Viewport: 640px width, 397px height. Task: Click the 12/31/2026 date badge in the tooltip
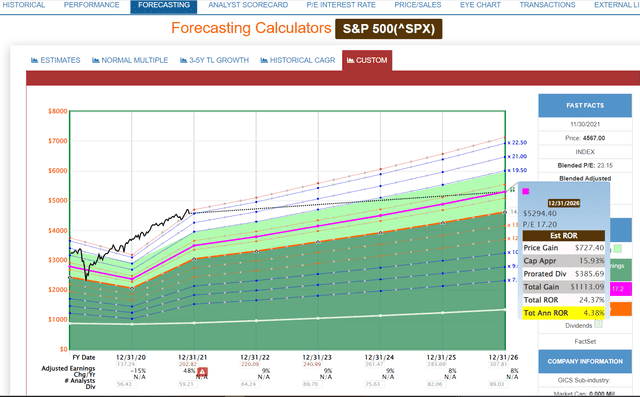coord(564,203)
